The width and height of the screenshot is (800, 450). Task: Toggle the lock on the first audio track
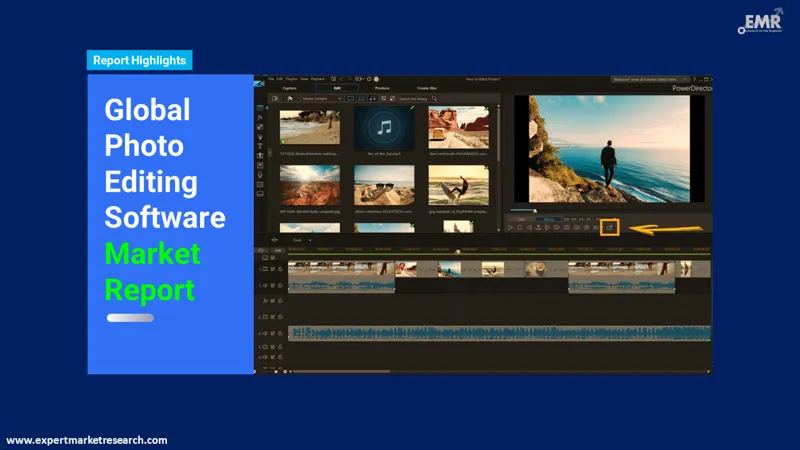click(x=280, y=285)
